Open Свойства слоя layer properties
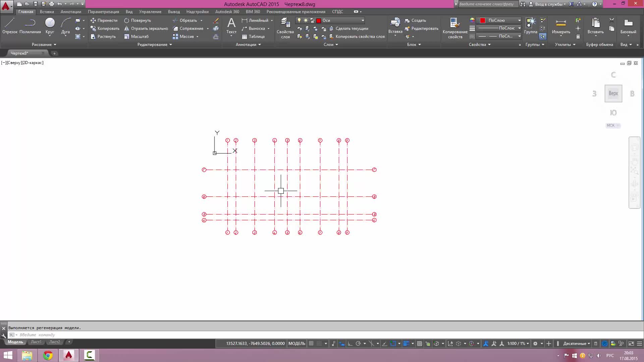 (285, 28)
